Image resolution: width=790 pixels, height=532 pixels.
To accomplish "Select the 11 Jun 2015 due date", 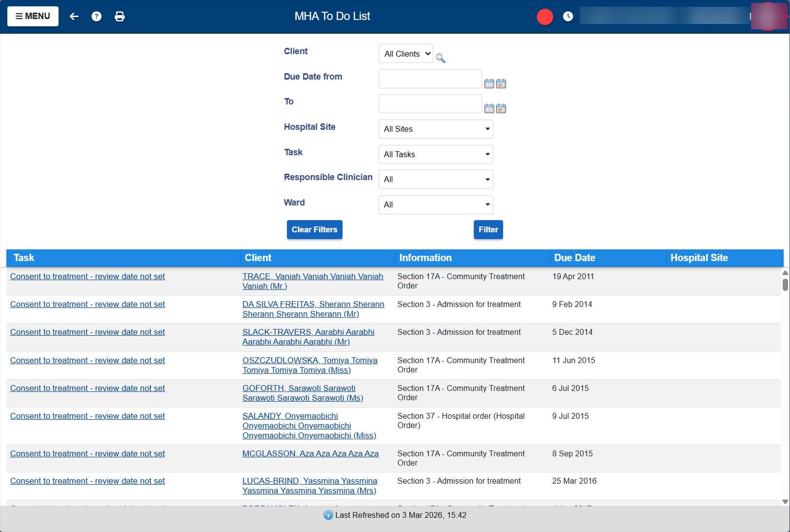I will coord(573,360).
